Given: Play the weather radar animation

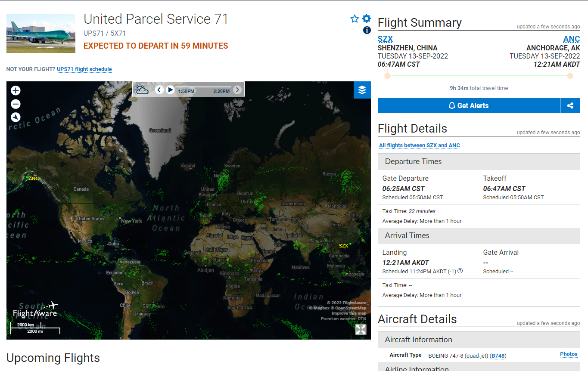Looking at the screenshot, I should click(171, 90).
